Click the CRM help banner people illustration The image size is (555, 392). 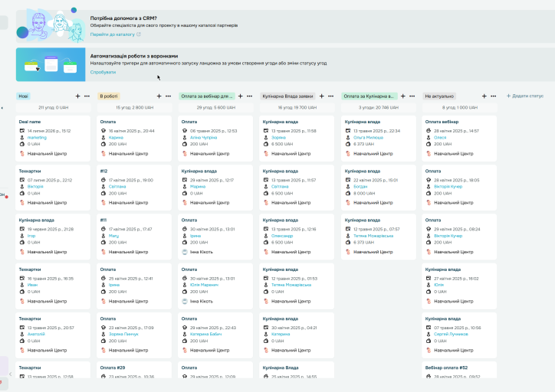tap(51, 25)
